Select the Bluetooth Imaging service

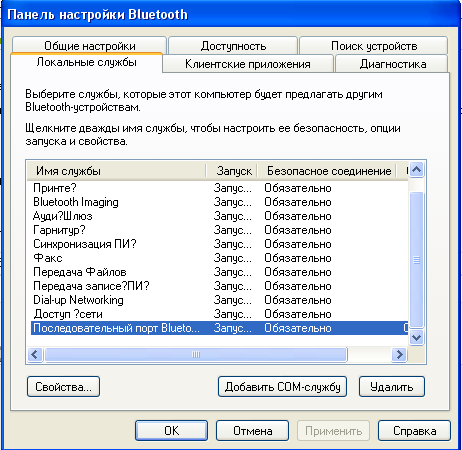pos(76,202)
